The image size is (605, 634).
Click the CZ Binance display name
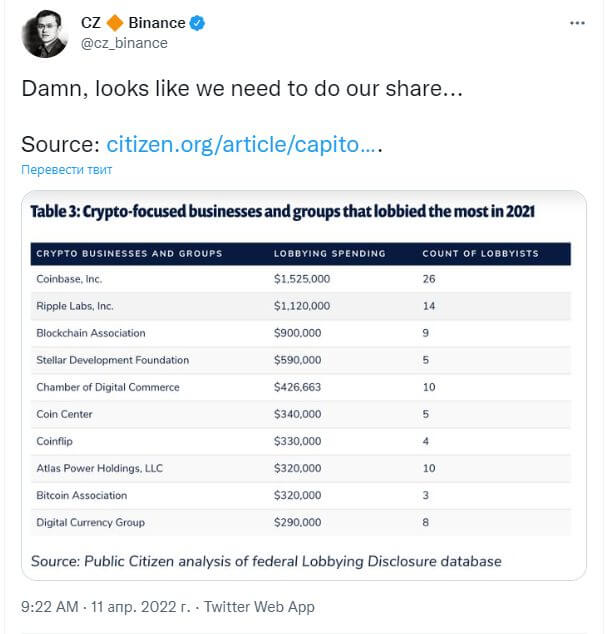coord(133,23)
